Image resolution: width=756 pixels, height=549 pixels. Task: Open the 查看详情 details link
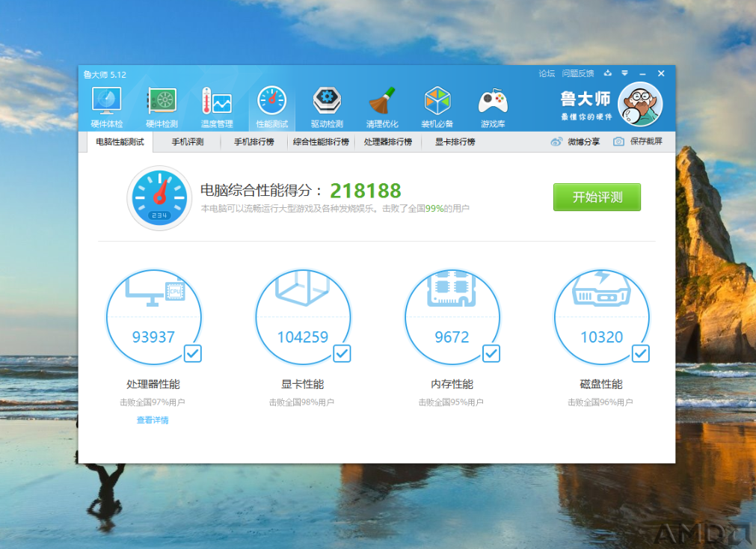click(153, 420)
